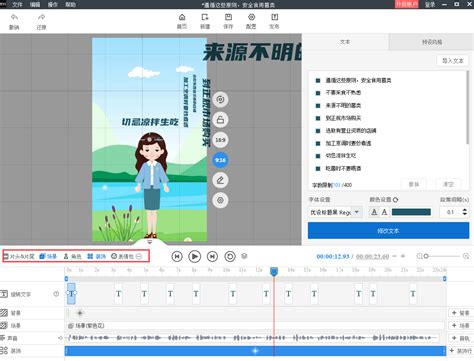
Task: Open the 表情包 emoji tab
Action: 122,256
